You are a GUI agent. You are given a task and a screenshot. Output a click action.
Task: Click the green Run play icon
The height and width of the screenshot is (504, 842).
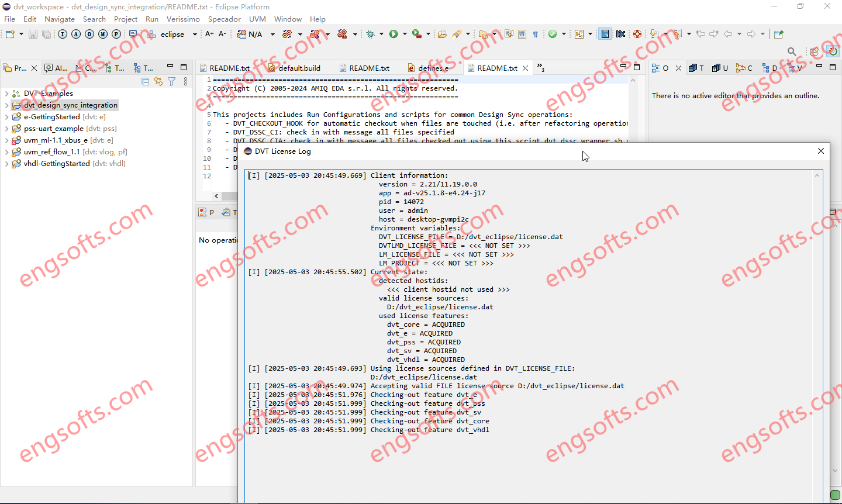click(394, 34)
